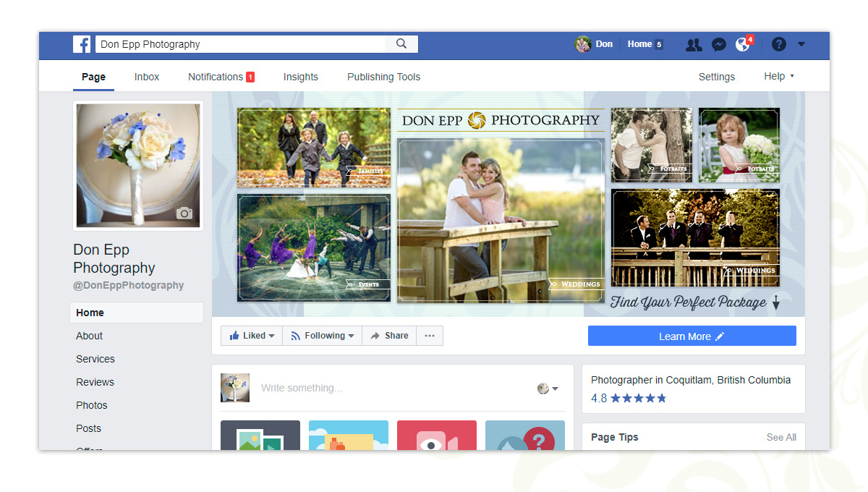Image resolution: width=868 pixels, height=492 pixels.
Task: Click the page avatar in post composer
Action: [x=235, y=388]
